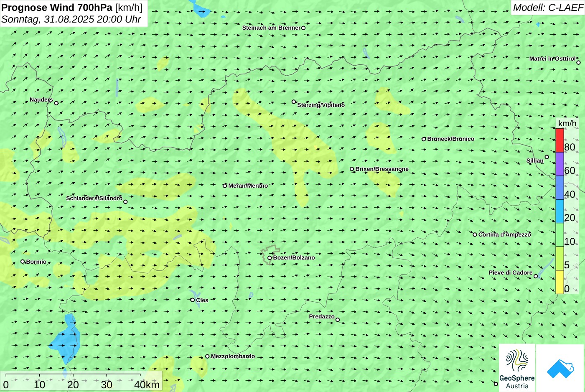Select the Matrei in Osttirol marker
The height and width of the screenshot is (392, 585).
(x=578, y=63)
